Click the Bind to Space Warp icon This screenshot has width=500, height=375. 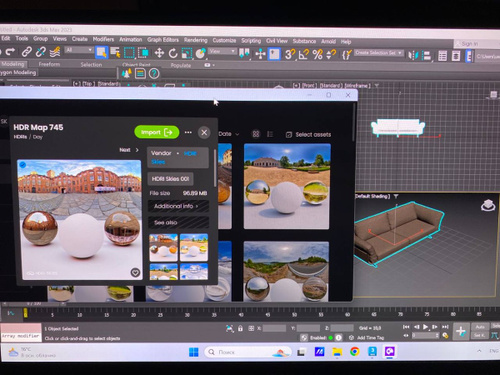55,52
